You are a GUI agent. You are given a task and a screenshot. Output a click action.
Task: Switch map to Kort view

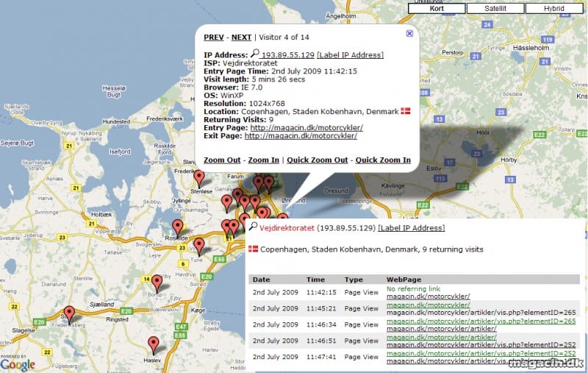[437, 8]
